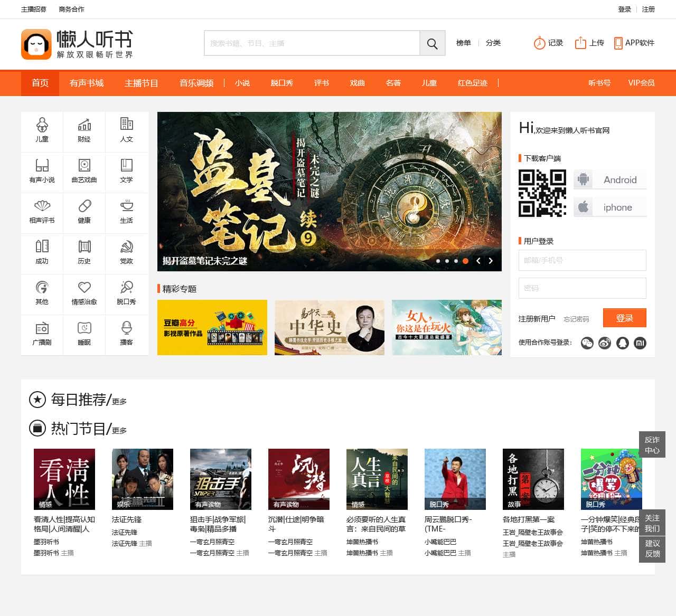Open 评书 in navigation bar
This screenshot has width=676, height=616.
click(322, 83)
